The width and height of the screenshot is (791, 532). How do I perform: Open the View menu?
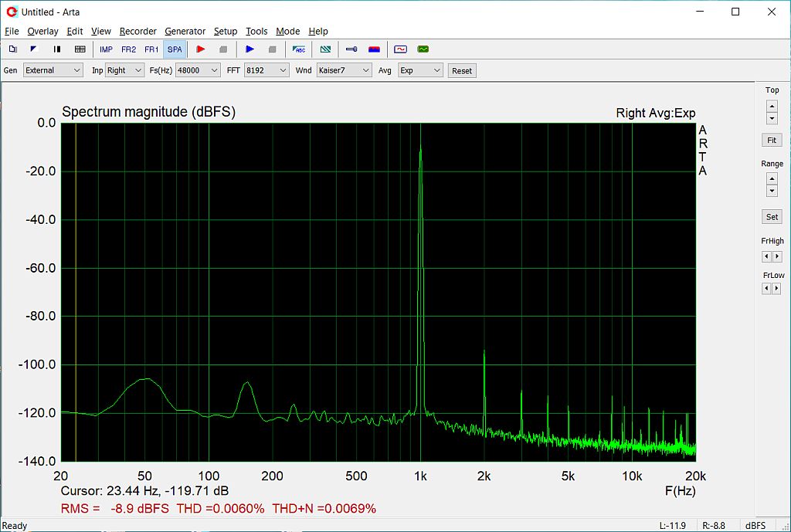click(x=101, y=31)
